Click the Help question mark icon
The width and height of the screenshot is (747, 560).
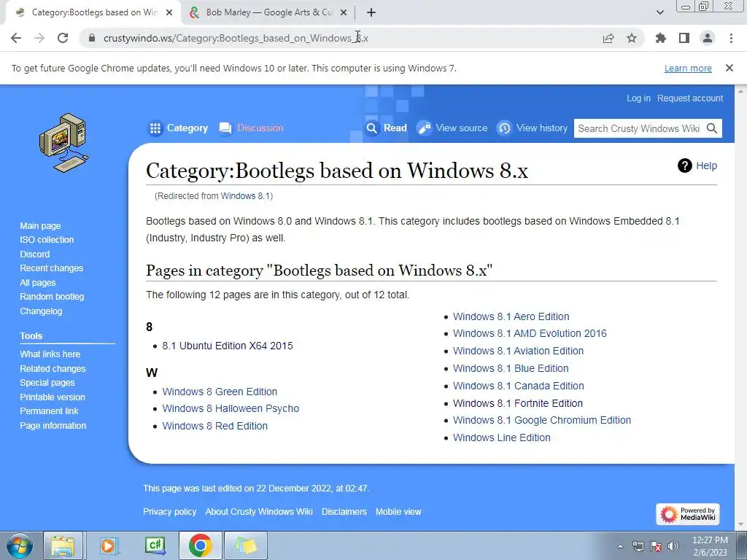[684, 166]
